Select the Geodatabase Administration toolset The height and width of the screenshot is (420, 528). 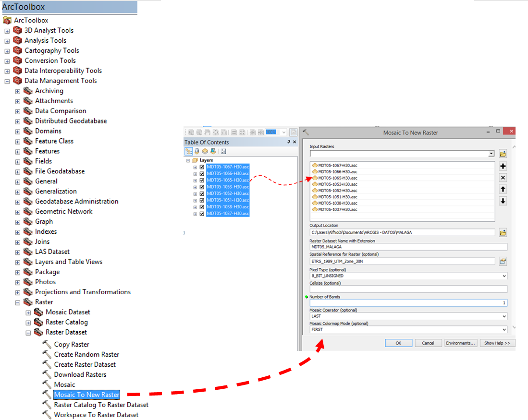tap(77, 201)
